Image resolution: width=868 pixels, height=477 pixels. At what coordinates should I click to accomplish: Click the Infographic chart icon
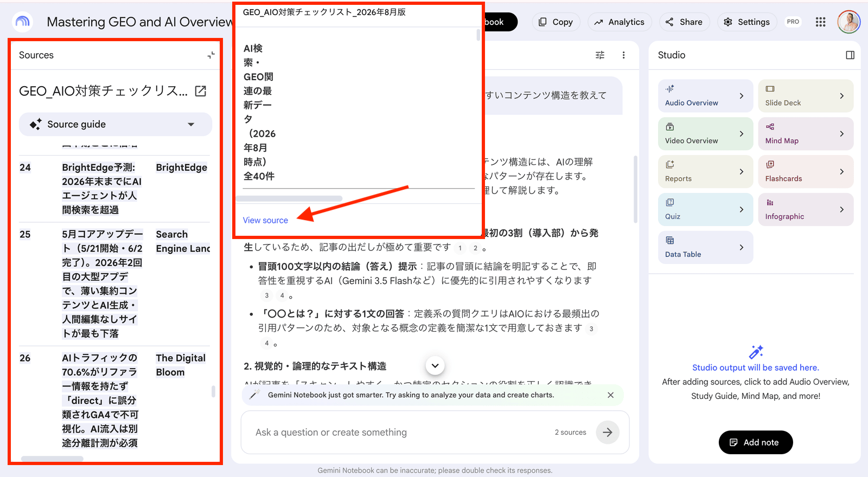pos(770,203)
